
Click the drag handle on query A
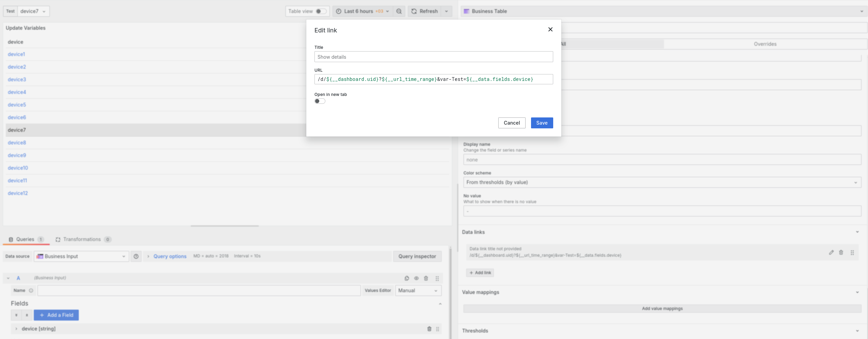click(437, 278)
